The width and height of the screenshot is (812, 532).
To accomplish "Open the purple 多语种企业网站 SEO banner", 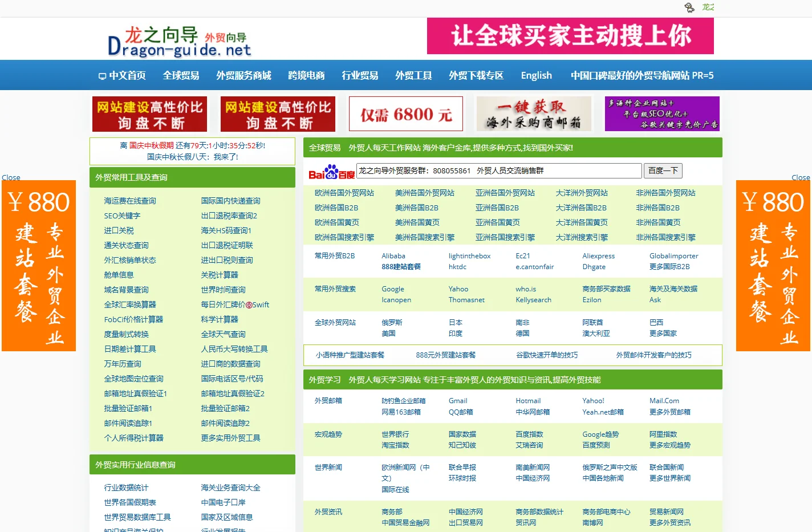I will [x=662, y=114].
